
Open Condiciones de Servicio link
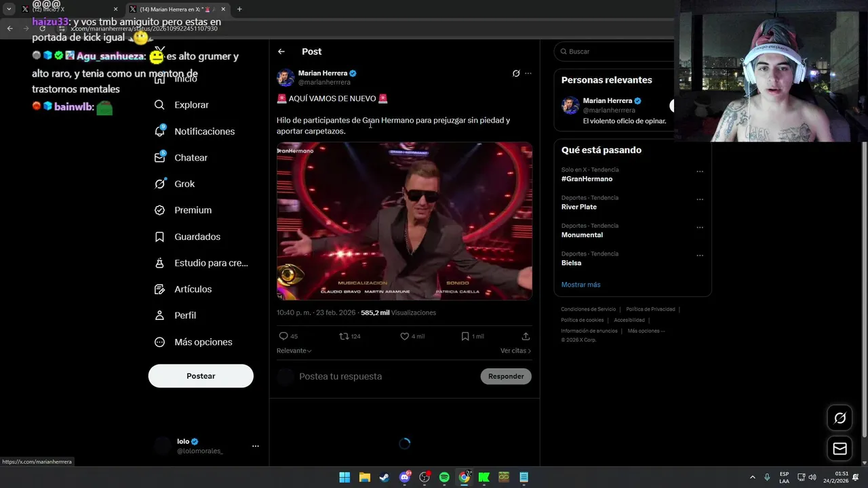tap(589, 309)
